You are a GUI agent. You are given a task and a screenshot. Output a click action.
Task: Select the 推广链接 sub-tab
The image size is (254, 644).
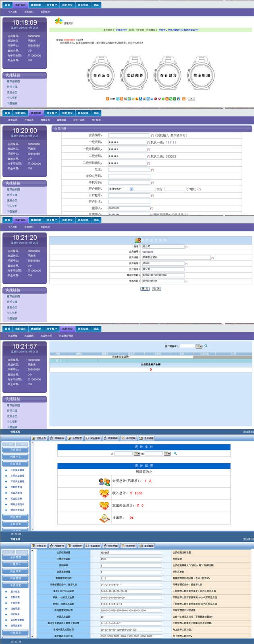click(x=96, y=120)
